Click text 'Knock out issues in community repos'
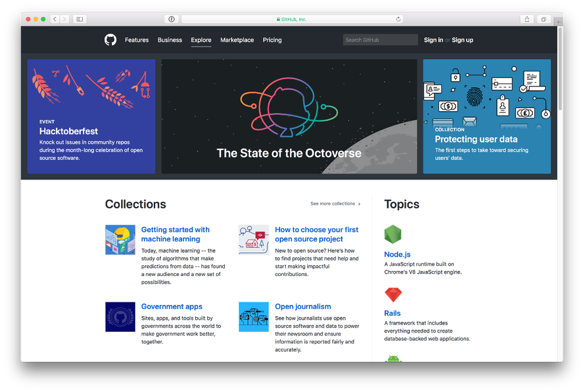The image size is (584, 392). point(85,142)
